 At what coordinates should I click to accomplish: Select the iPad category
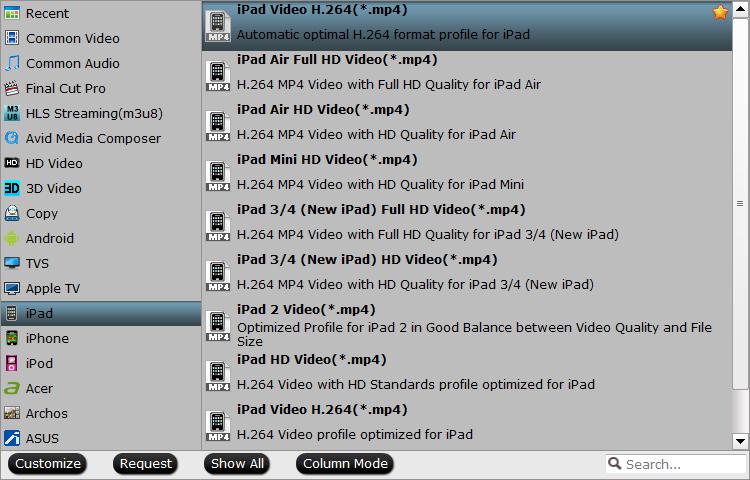pyautogui.click(x=101, y=313)
